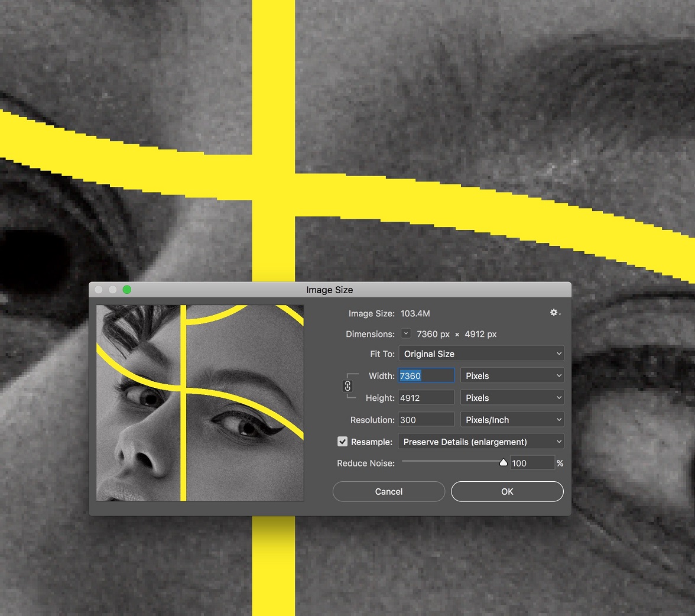Click the green zoom button on dialog
Screen dimensions: 695x616
point(126,290)
